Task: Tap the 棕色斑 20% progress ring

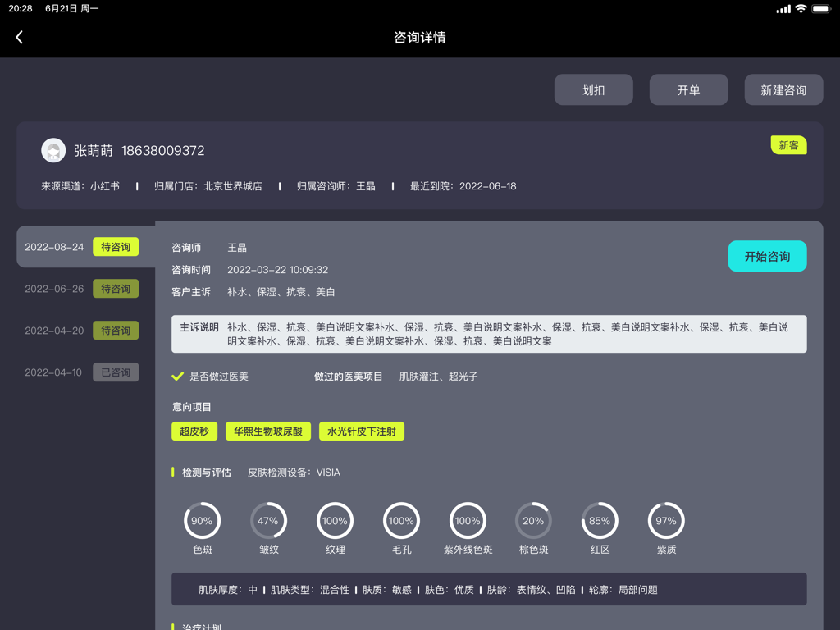Action: pyautogui.click(x=533, y=520)
